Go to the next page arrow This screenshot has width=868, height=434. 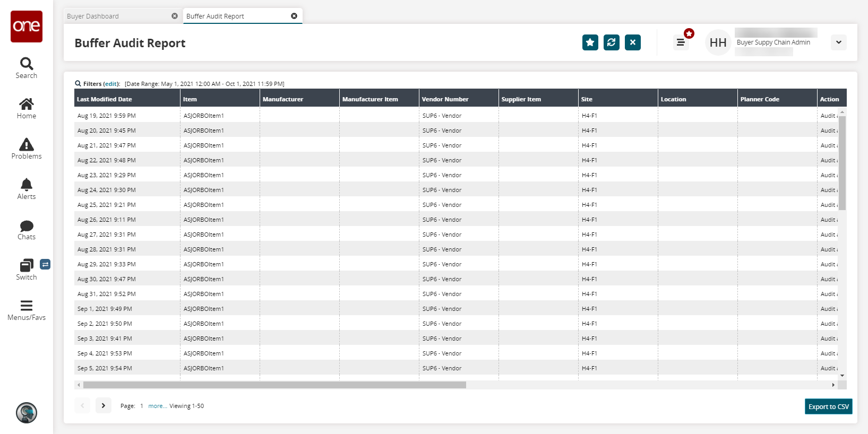tap(104, 405)
